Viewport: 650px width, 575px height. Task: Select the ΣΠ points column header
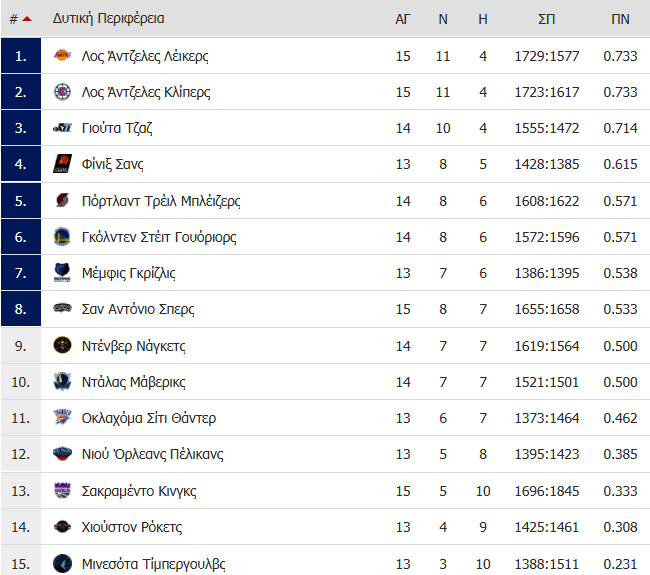point(546,19)
